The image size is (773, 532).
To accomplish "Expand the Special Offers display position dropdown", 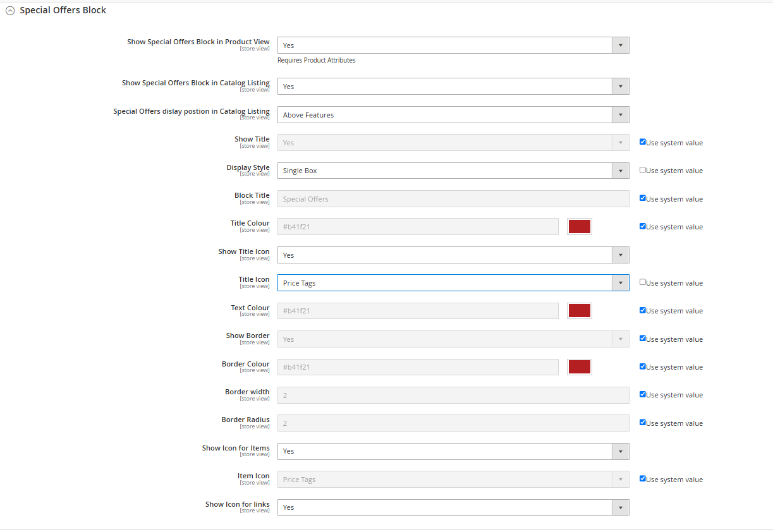I will 453,115.
